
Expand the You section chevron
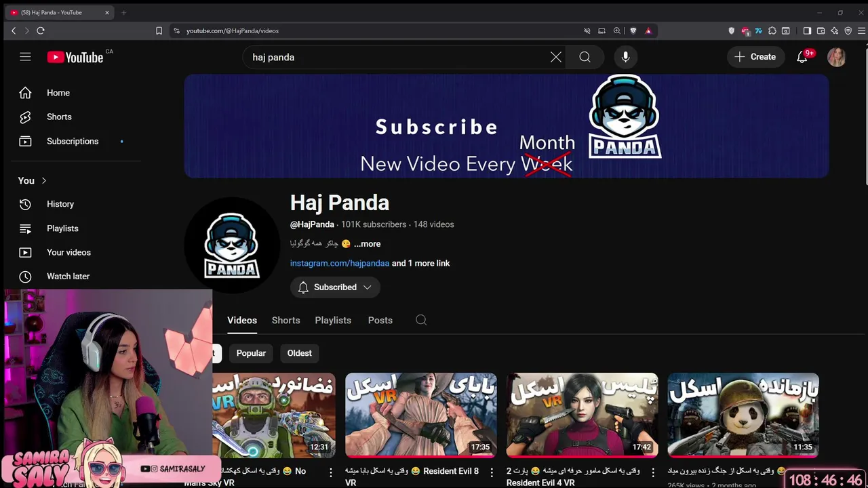[x=44, y=180]
